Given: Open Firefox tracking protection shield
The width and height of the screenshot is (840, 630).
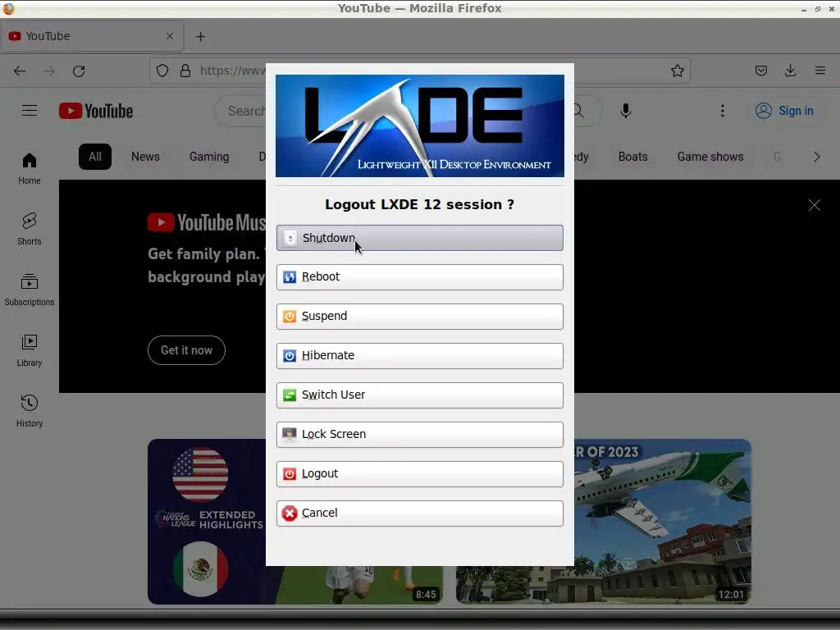Looking at the screenshot, I should click(162, 71).
